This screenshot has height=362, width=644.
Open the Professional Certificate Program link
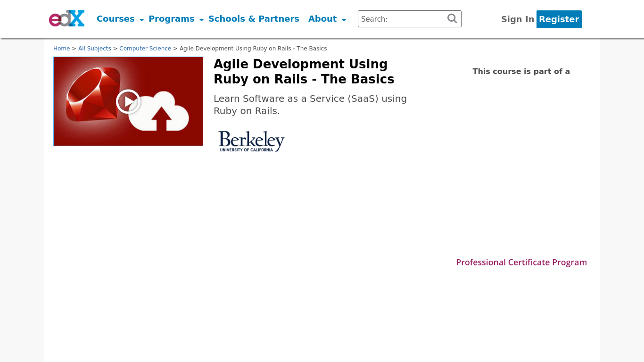[521, 263]
